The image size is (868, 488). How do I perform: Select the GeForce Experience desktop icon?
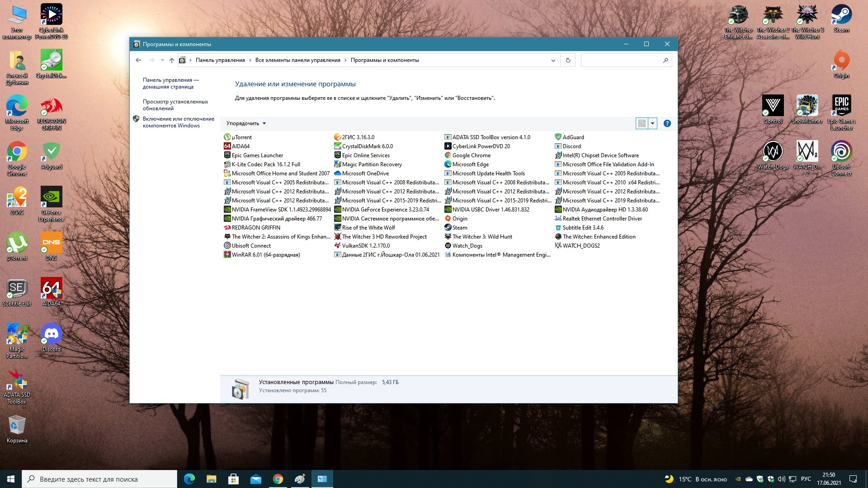(x=51, y=204)
